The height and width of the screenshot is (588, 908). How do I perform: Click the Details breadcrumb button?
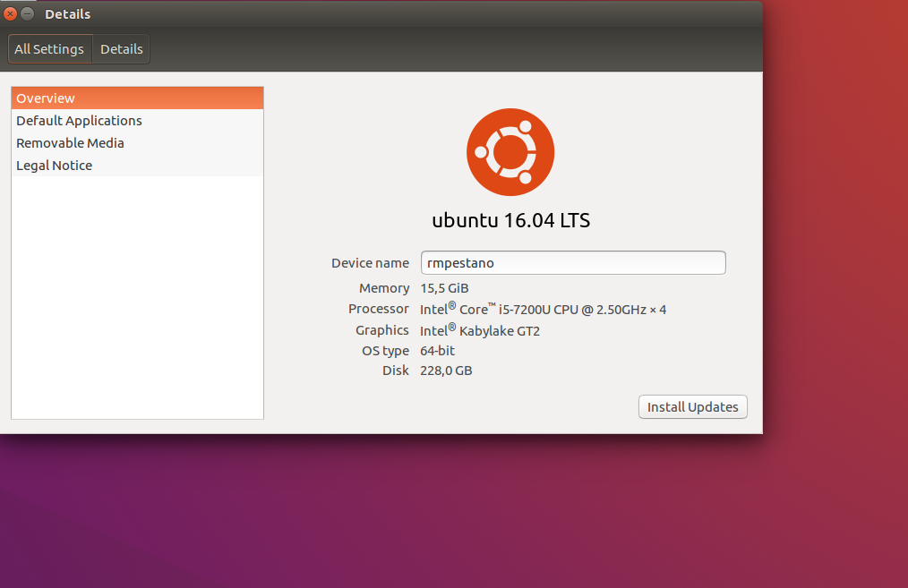(121, 49)
